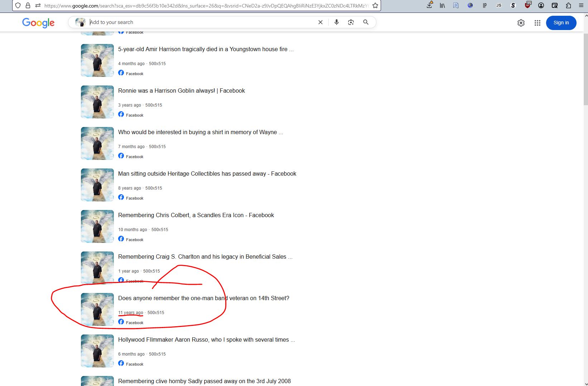Click Sign in button
Viewport: 588px width, 386px height.
[561, 23]
